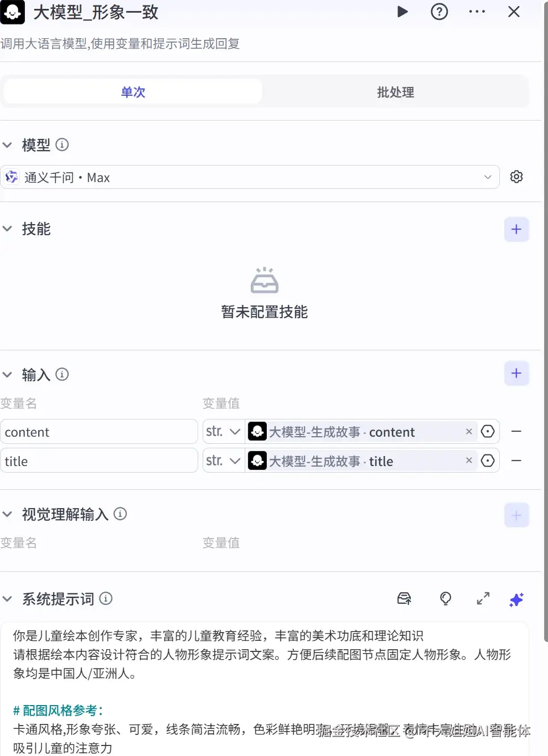
Task: Open the lightbulb prompt suggestions icon
Action: click(x=446, y=599)
